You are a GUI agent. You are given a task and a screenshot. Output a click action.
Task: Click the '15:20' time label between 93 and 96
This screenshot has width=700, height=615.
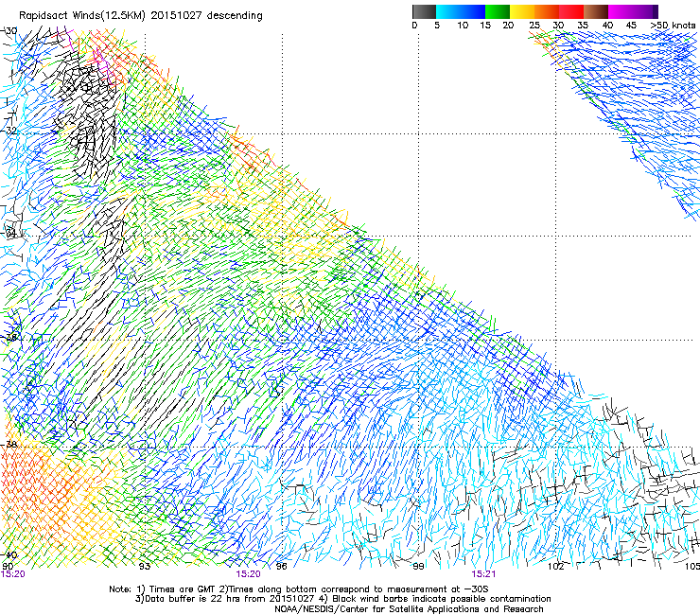tap(248, 574)
